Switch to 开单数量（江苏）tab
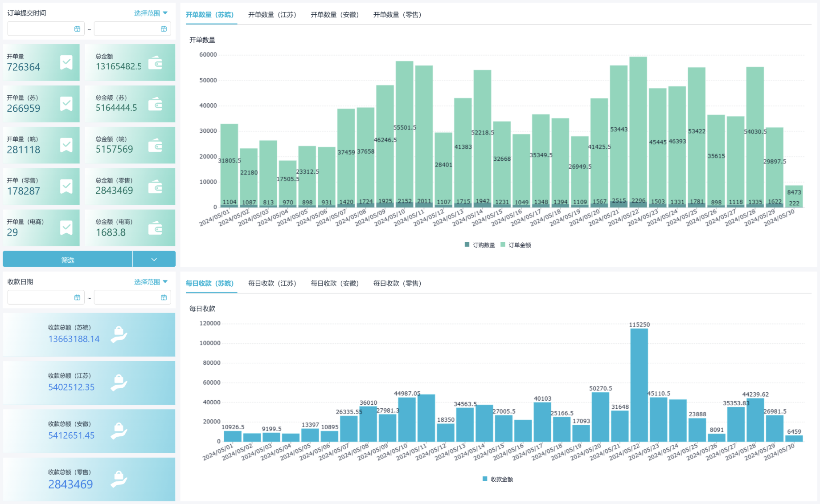The width and height of the screenshot is (820, 504). pos(272,15)
